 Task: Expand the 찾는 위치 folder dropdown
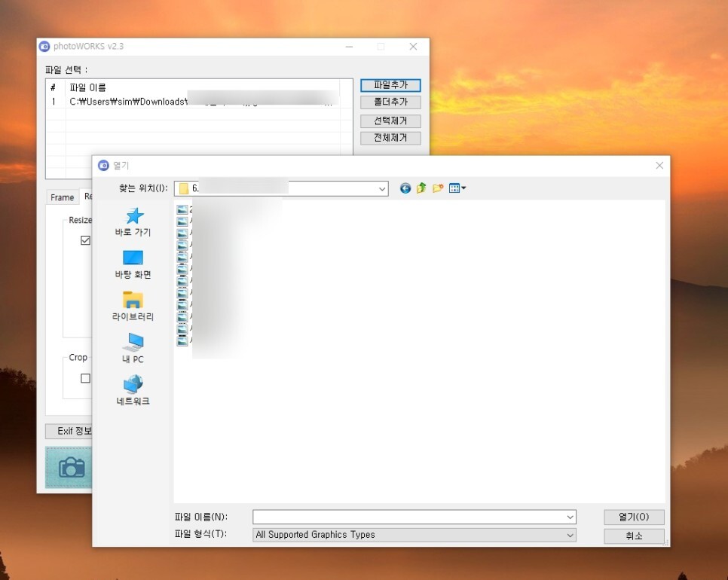coord(381,188)
